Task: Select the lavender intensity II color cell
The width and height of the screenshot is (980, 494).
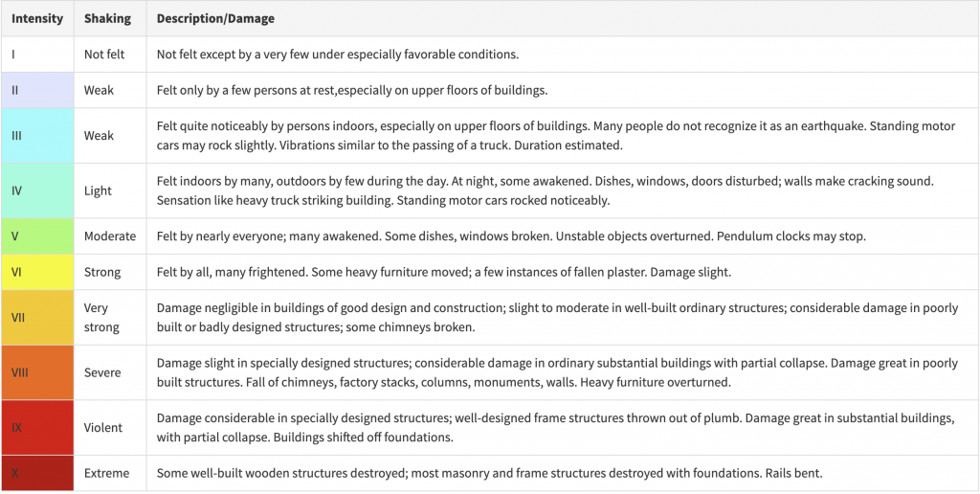Action: pyautogui.click(x=37, y=90)
